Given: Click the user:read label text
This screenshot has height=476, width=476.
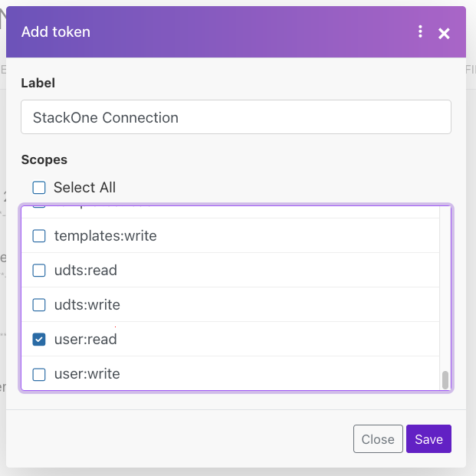Looking at the screenshot, I should point(86,340).
